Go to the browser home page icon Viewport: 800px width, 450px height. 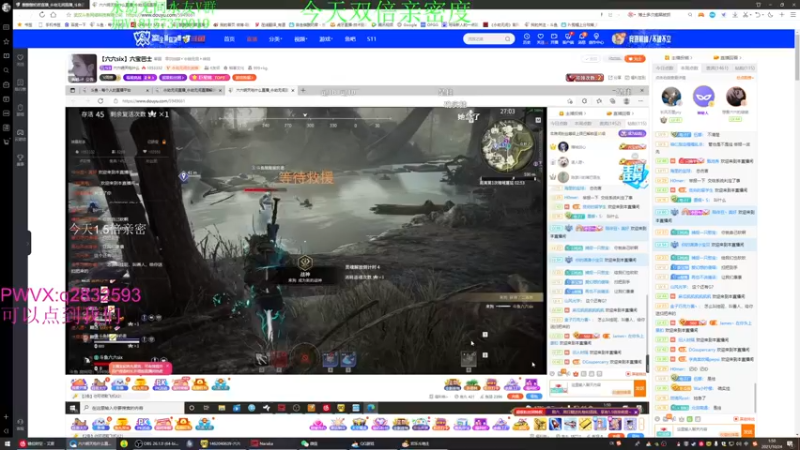coord(53,15)
